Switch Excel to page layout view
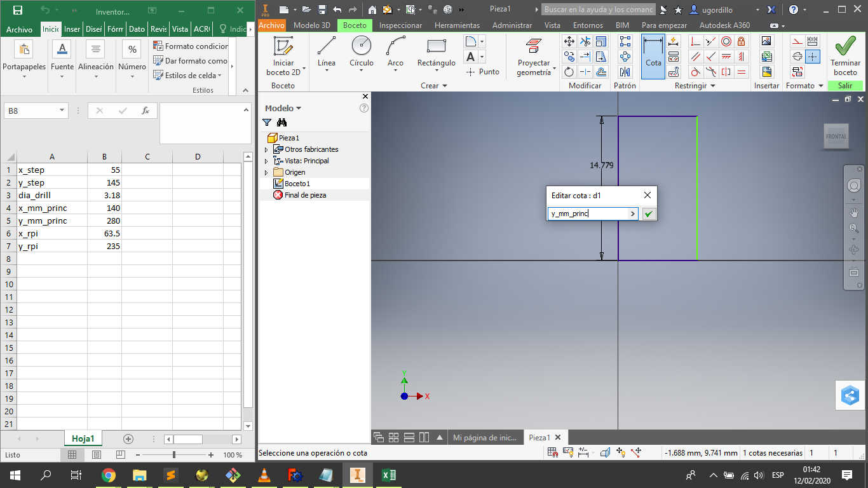868x488 pixels. tap(96, 455)
